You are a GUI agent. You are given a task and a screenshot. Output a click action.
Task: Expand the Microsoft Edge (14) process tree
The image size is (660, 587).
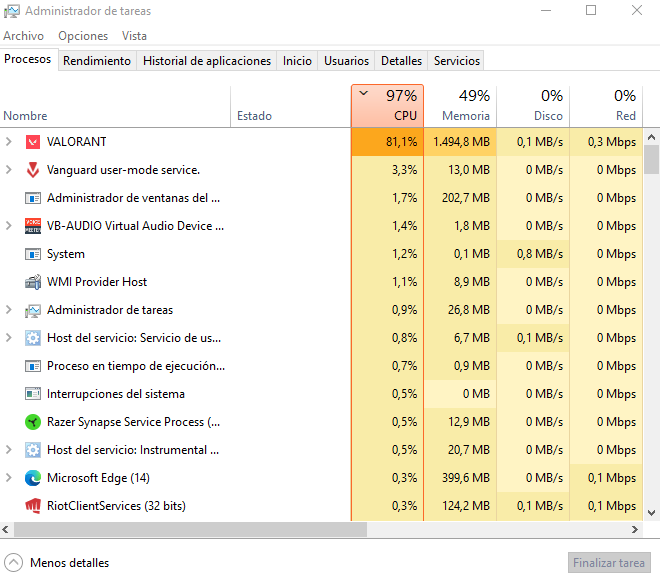(9, 478)
